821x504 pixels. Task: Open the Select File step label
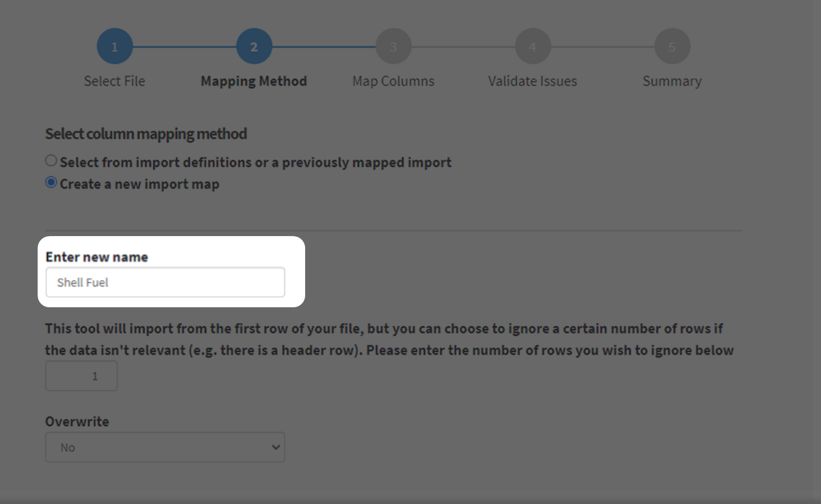(x=115, y=81)
